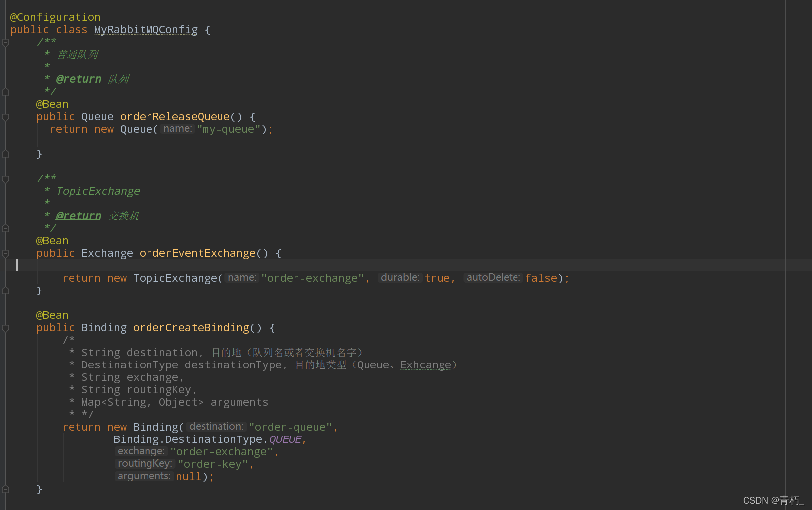
Task: Click TopicExchange text in javadoc comment
Action: [98, 191]
